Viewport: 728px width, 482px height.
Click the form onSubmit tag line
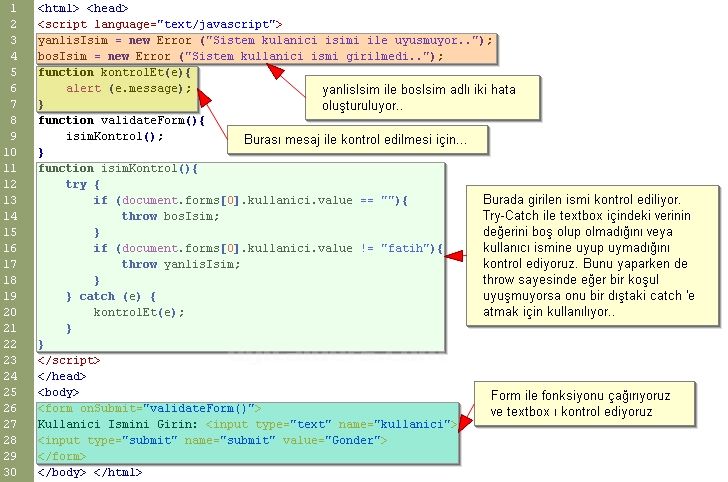coord(149,408)
